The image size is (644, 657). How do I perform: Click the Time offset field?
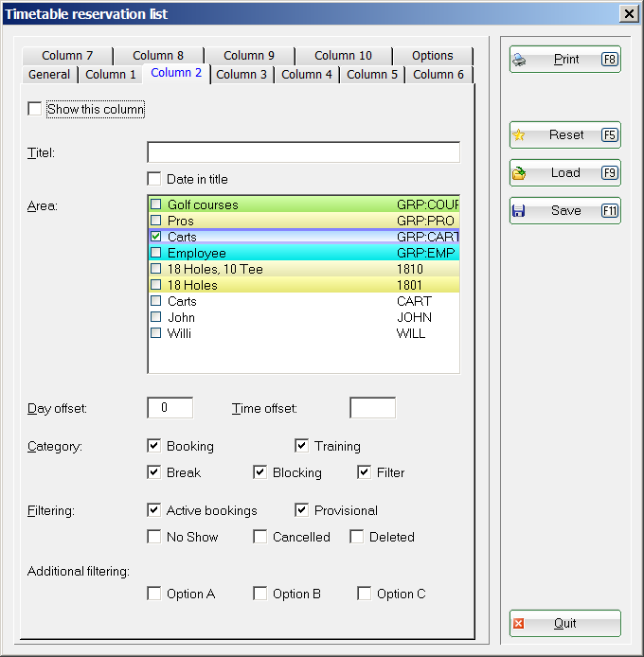[x=372, y=408]
